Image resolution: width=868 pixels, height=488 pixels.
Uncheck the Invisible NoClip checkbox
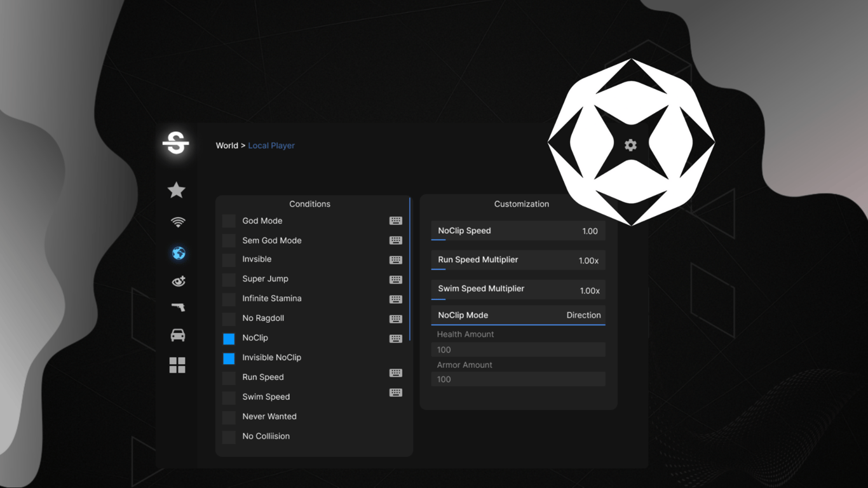229,358
